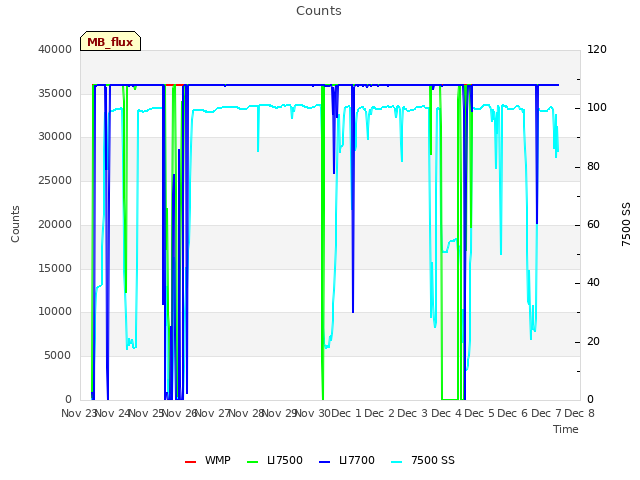Click the Time axis label
This screenshot has height=480, width=640.
(x=566, y=429)
